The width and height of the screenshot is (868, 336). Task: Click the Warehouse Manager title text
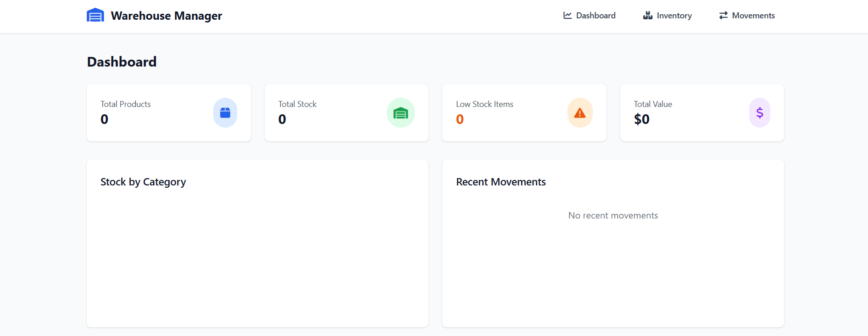click(166, 16)
